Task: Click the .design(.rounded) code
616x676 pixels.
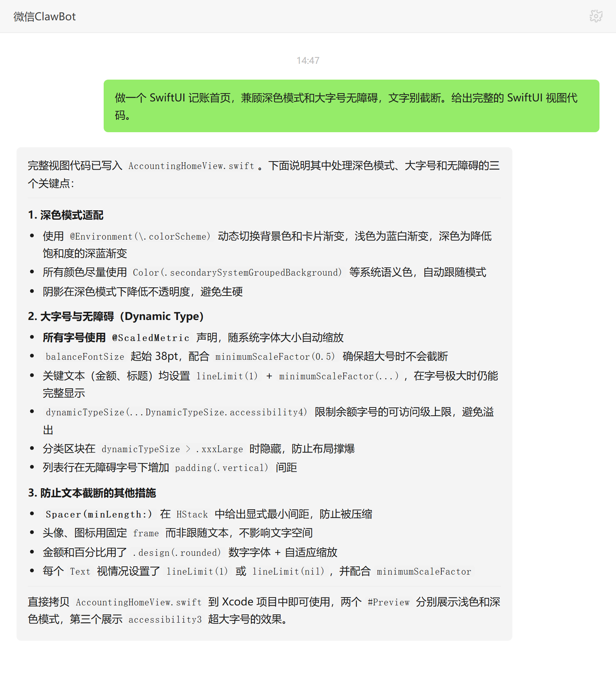Action: pos(177,553)
